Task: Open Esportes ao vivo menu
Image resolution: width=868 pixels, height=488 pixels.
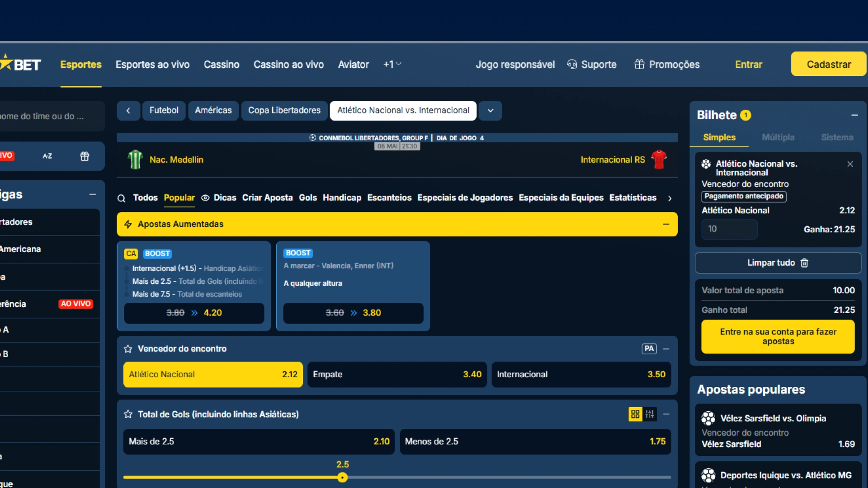Action: coord(152,64)
